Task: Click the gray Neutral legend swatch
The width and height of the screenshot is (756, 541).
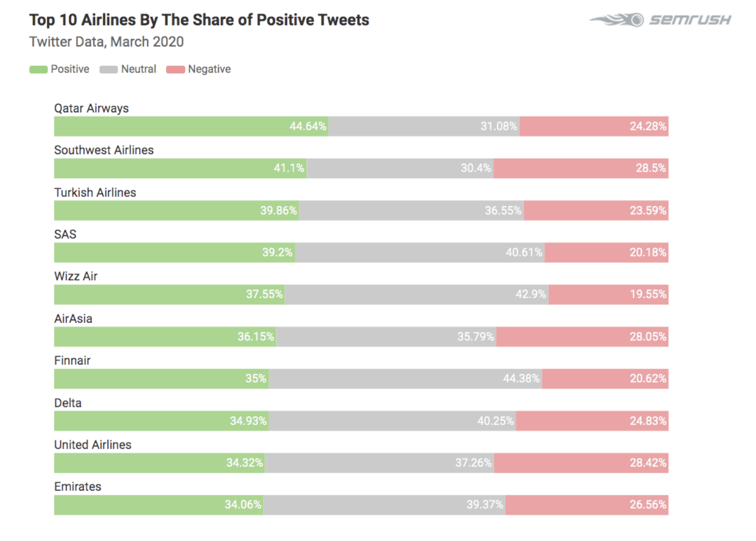Action: click(x=108, y=70)
